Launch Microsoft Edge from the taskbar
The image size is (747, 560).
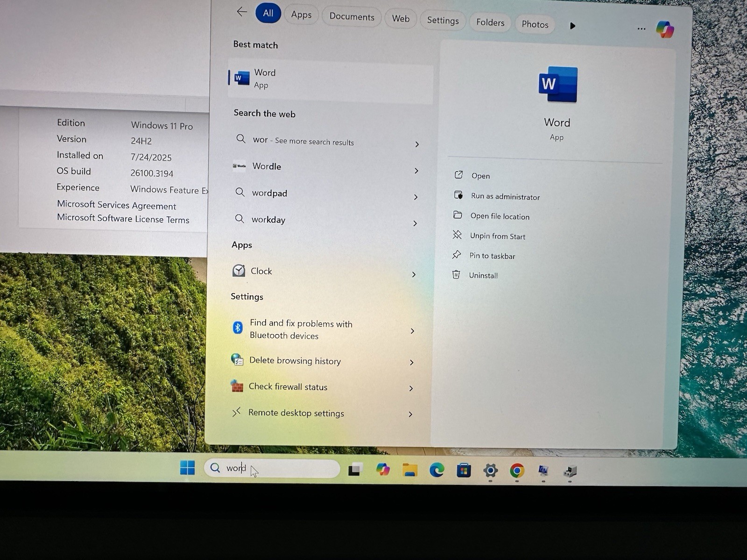coord(437,470)
